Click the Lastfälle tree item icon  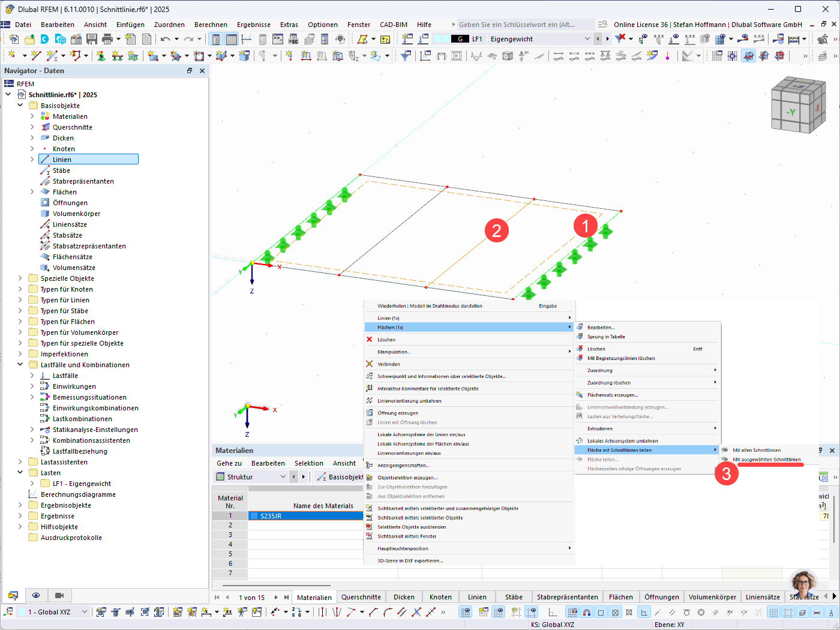(x=45, y=376)
